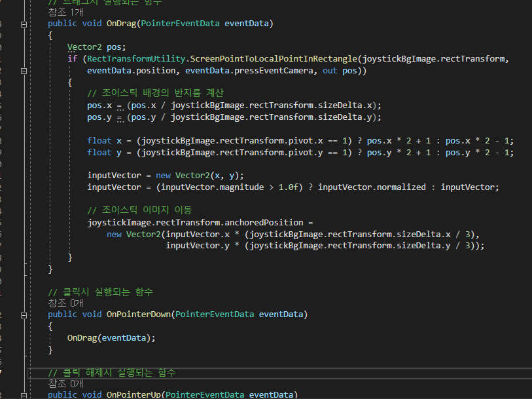The width and height of the screenshot is (532, 399).
Task: Click 'inputVector.normalized' expression
Action: tap(372, 187)
